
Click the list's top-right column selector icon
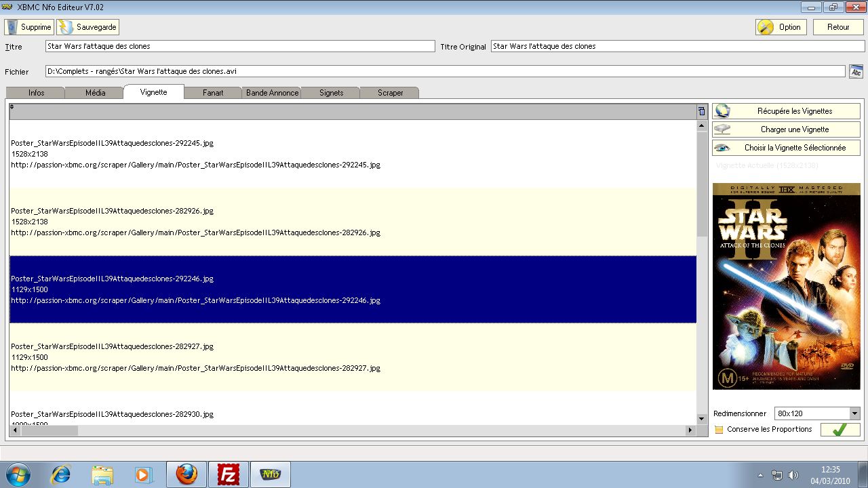click(702, 112)
